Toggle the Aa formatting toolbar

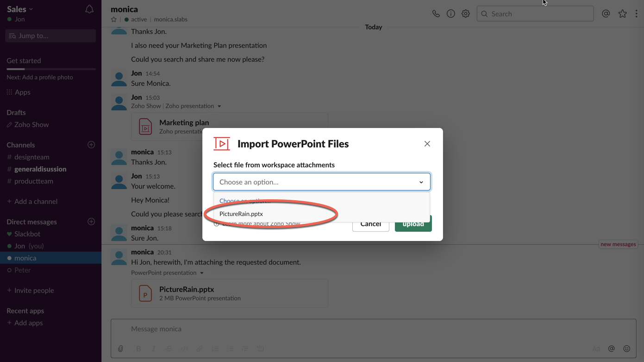click(596, 349)
